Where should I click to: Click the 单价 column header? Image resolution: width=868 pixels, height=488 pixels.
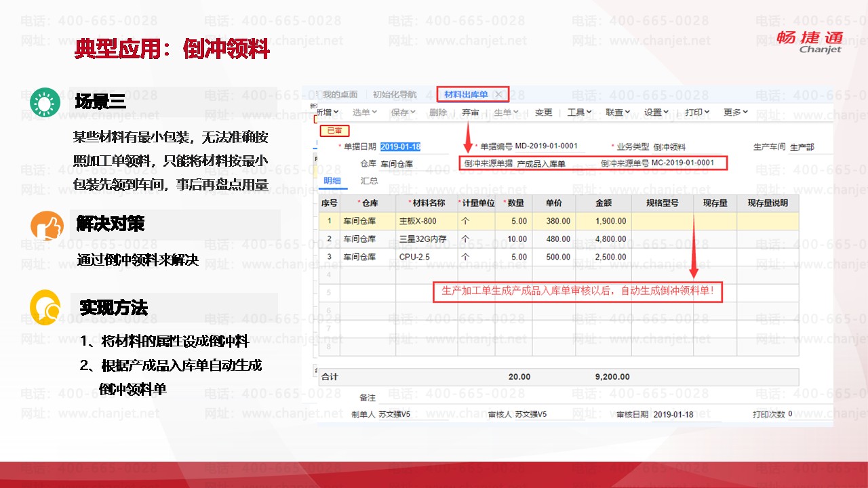pos(554,203)
